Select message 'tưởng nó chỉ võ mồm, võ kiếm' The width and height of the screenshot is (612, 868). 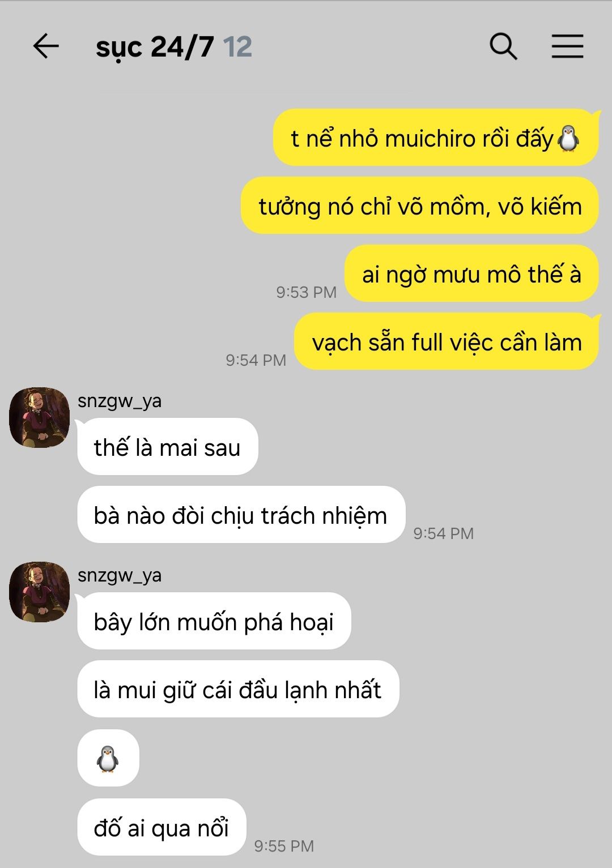point(420,206)
